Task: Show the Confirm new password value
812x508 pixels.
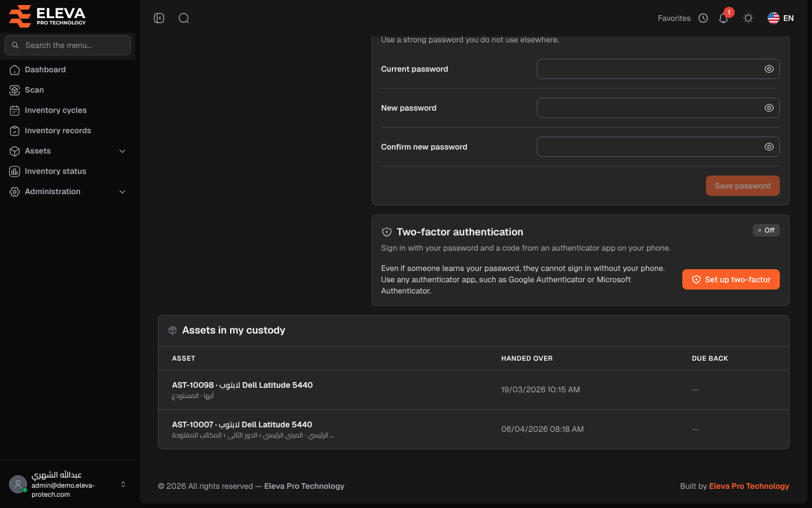Action: pos(769,147)
